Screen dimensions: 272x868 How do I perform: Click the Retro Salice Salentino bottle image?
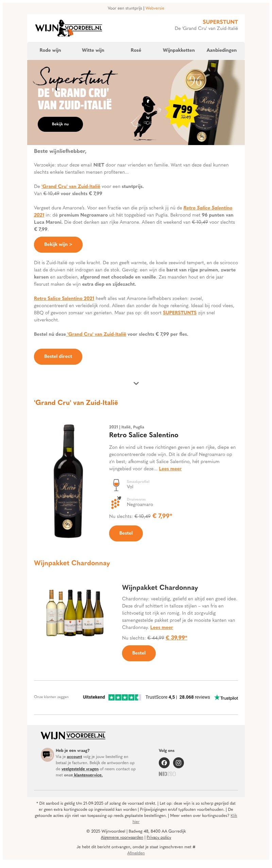tap(68, 480)
